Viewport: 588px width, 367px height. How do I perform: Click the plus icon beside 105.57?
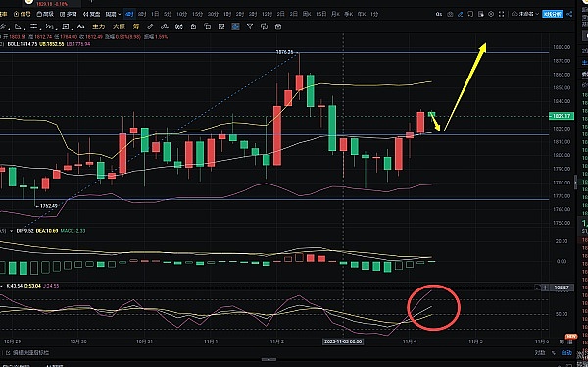click(545, 288)
